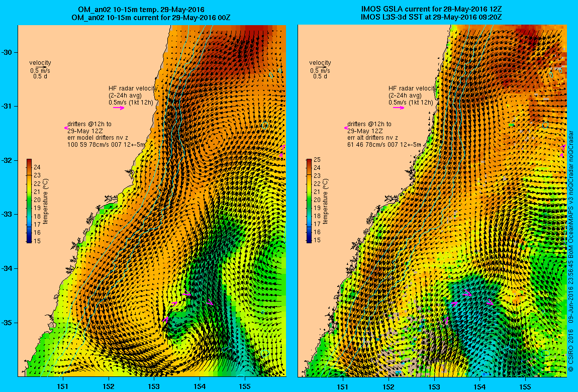Viewport: 578px width, 392px height.
Task: Click latitude label '-30' on left axis
Action: (x=7, y=52)
